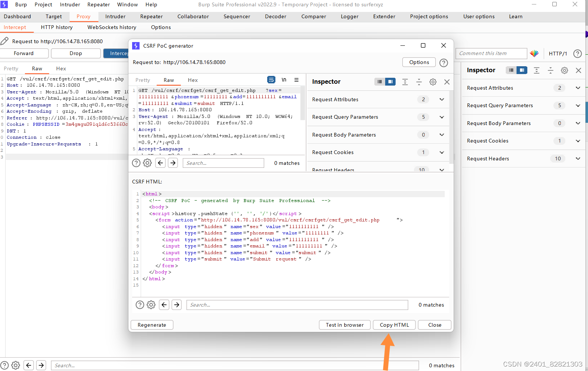Screen dimensions: 588x371
Task: Click the CSRF request editor vertical scrollbar
Action: [x=303, y=103]
